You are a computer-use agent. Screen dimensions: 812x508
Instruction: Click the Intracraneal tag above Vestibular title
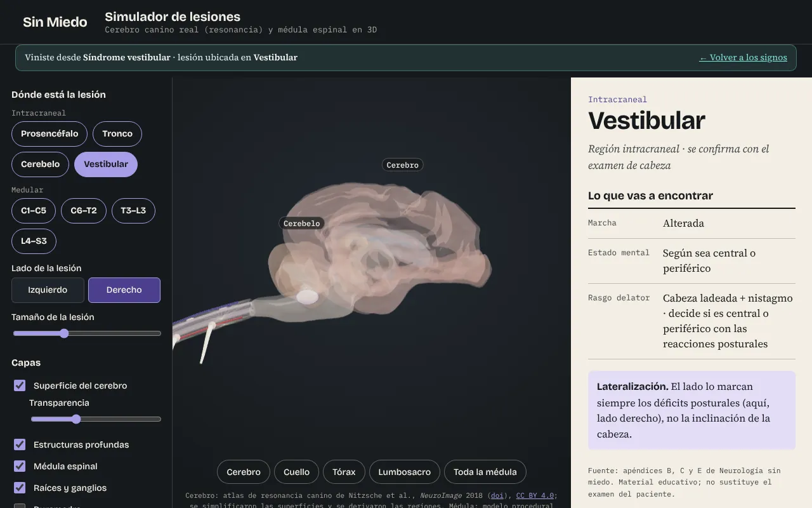tap(617, 100)
